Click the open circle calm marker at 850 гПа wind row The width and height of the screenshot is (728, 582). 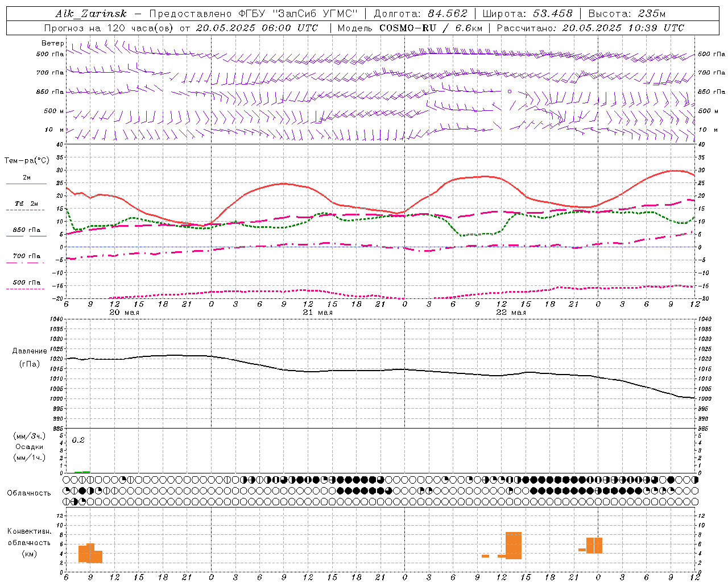[x=510, y=91]
